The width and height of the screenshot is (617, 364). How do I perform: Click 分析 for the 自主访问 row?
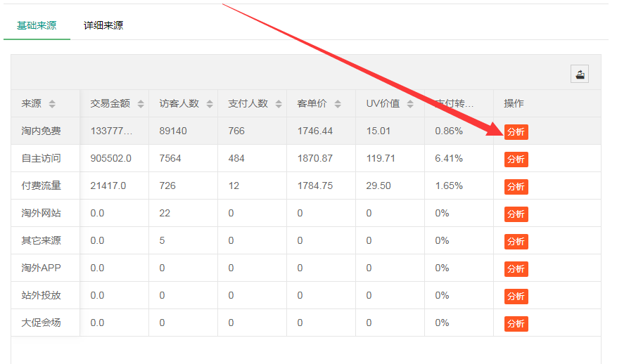tap(516, 160)
